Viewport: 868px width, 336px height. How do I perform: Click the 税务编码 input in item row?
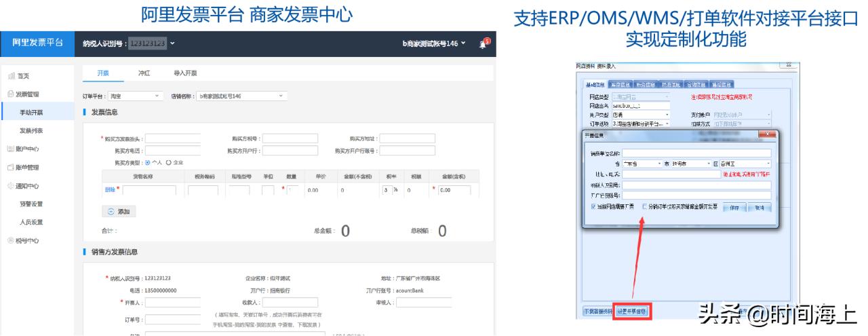point(203,191)
